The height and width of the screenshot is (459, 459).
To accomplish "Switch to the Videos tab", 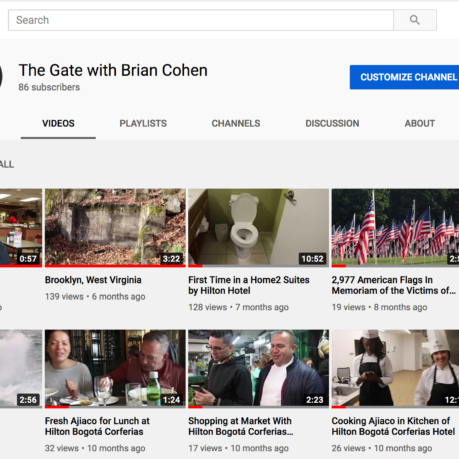I will point(58,123).
